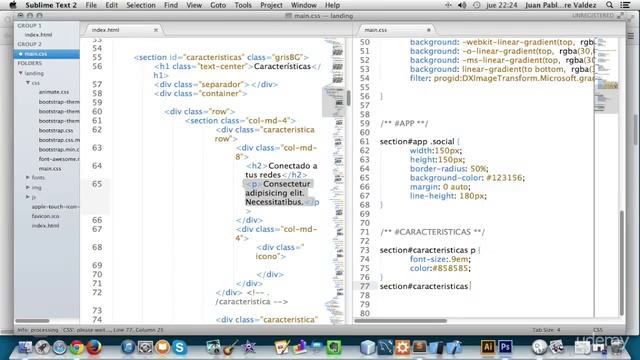
Task: Open main.css inside css folder
Action: pos(50,169)
